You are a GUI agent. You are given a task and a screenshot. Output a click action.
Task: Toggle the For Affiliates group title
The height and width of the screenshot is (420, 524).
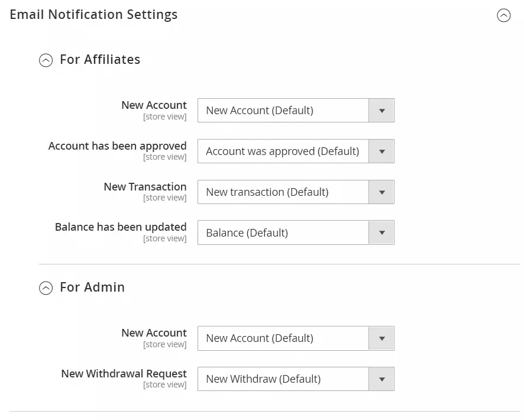(x=100, y=60)
